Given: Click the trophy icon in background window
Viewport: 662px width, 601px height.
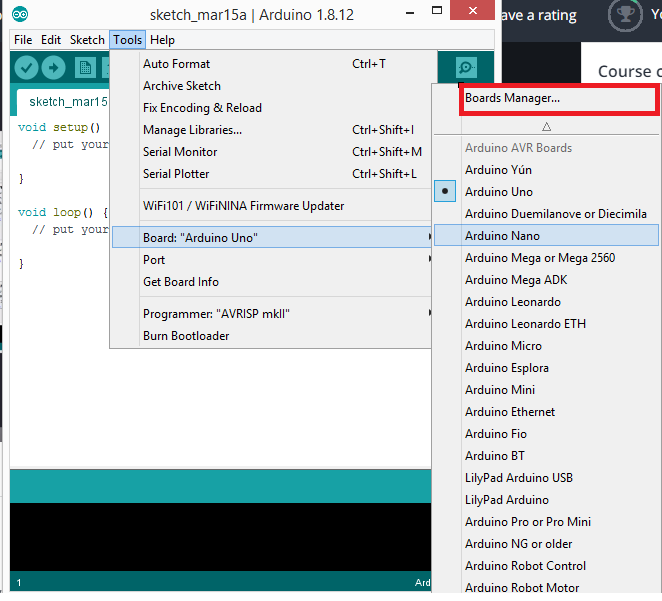Looking at the screenshot, I should [625, 15].
